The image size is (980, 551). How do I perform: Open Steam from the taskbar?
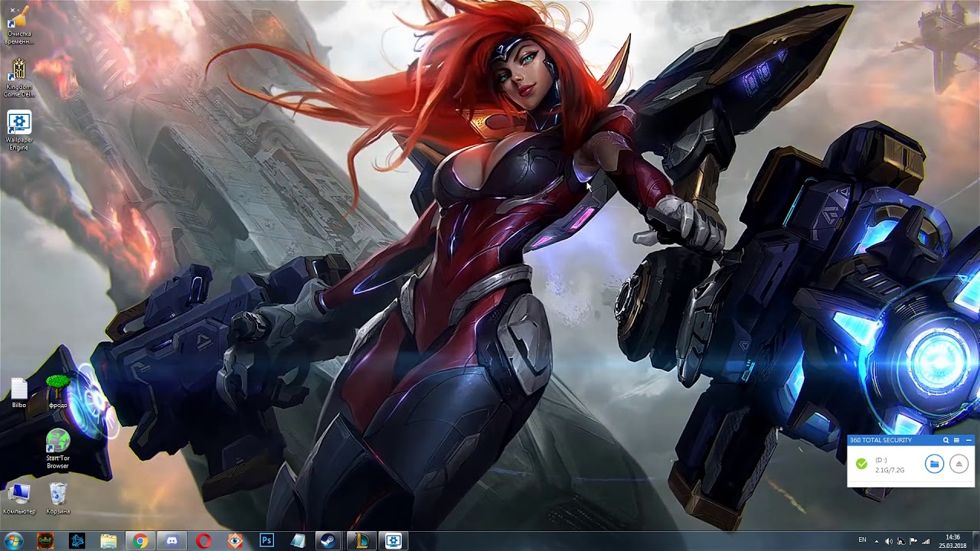pos(329,541)
